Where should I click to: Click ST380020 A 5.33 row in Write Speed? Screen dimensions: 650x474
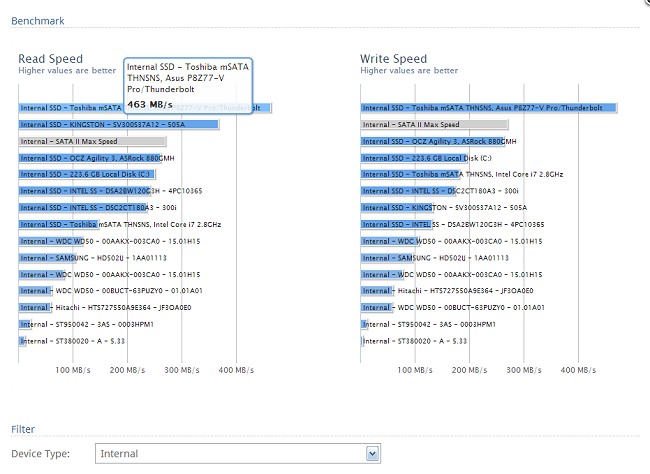(414, 341)
